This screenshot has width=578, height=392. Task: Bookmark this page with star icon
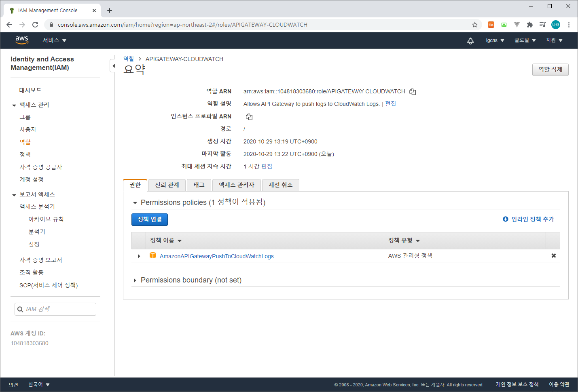pyautogui.click(x=475, y=25)
